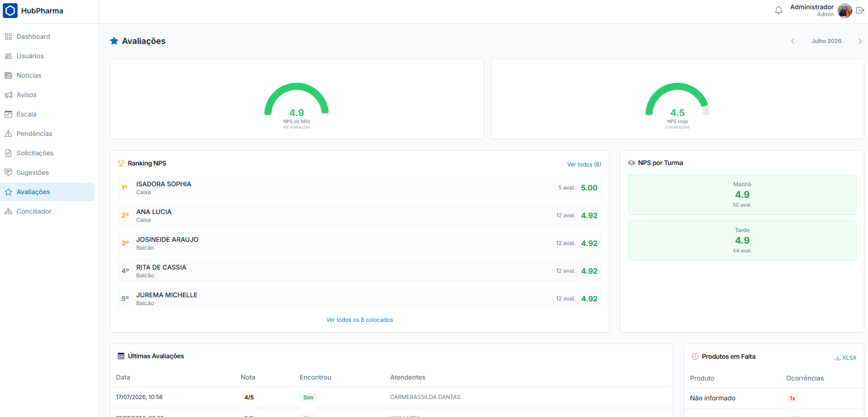Click the Atendentes column header
Viewport: 868px width, 417px height.
(x=407, y=377)
